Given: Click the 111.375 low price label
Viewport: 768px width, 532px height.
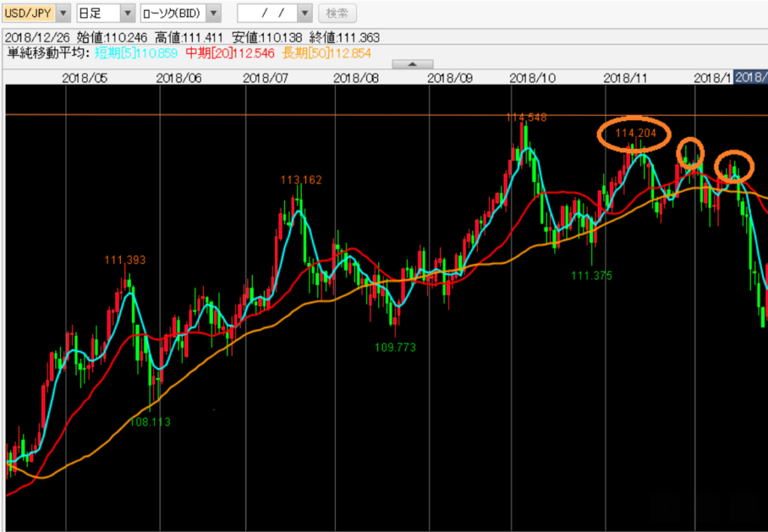Looking at the screenshot, I should [592, 276].
